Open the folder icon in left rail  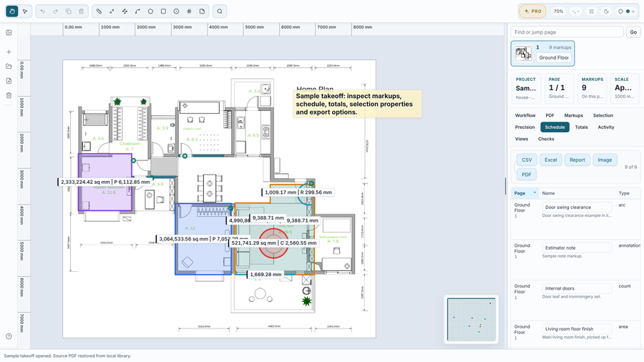[x=9, y=67]
